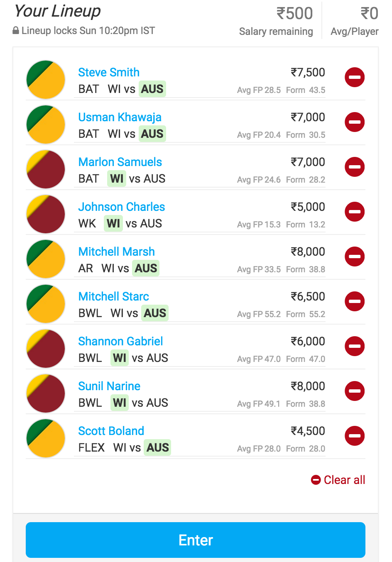Remove Shannon Gabriel from the lineup

point(355,346)
